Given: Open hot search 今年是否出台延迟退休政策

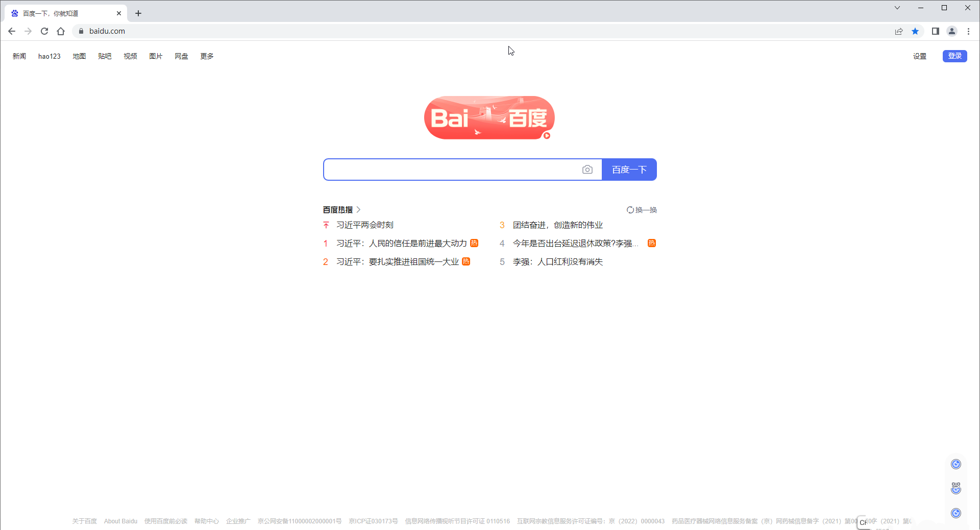Looking at the screenshot, I should (x=576, y=244).
